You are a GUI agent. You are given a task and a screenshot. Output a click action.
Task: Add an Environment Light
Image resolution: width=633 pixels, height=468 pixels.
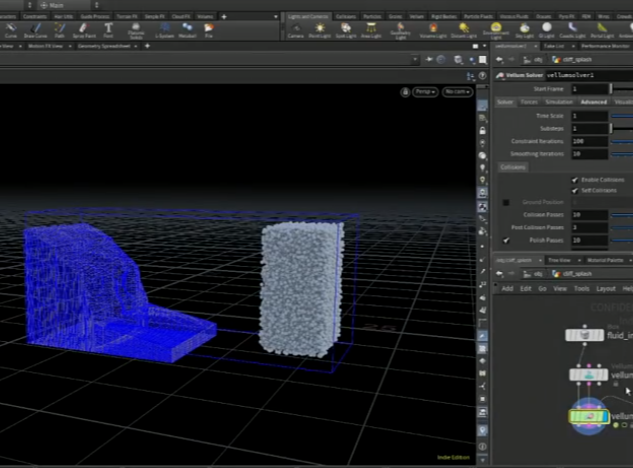coord(496,31)
